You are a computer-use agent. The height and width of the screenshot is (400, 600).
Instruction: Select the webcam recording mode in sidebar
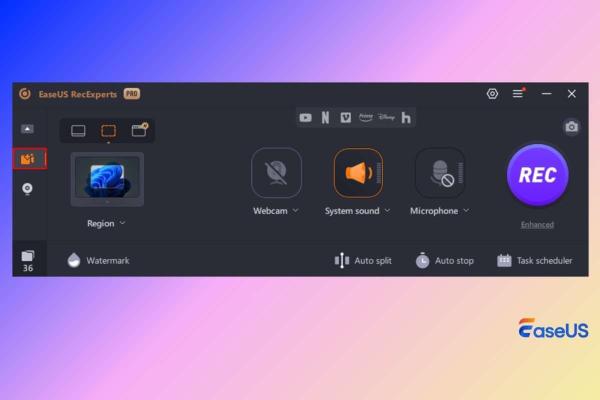pos(28,187)
